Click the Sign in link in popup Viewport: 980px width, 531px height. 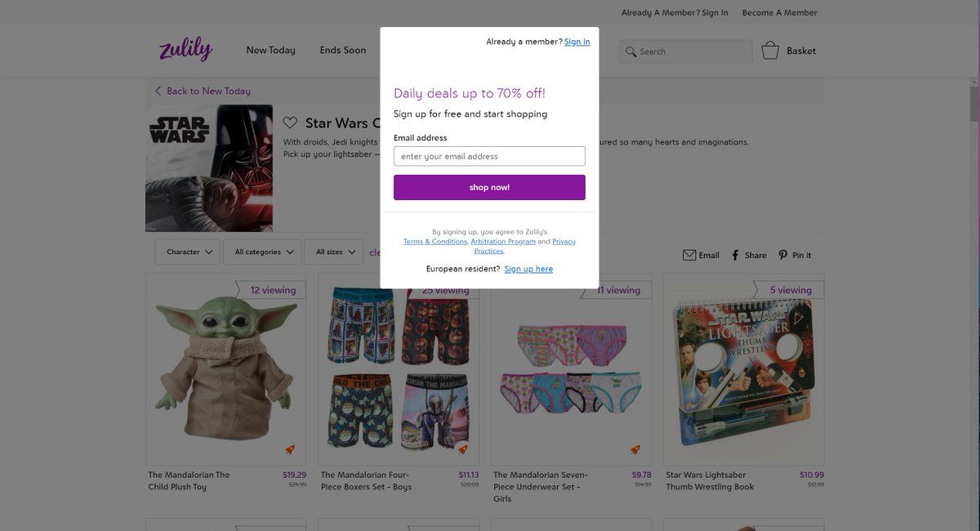577,42
